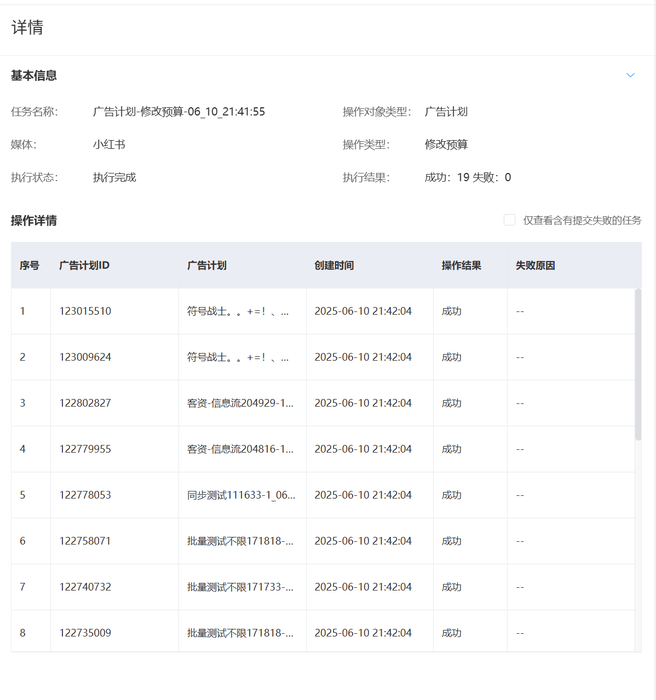
Task: Click the 序号 column header
Action: (x=30, y=266)
